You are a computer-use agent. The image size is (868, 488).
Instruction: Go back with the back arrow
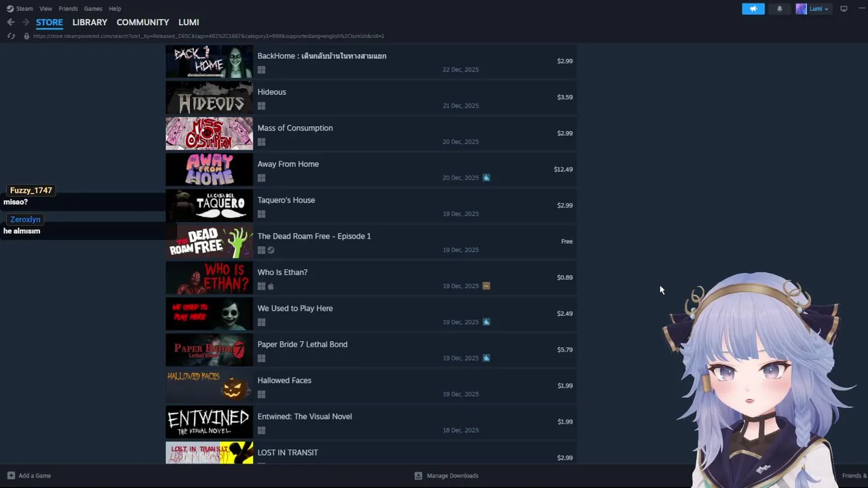pos(11,22)
